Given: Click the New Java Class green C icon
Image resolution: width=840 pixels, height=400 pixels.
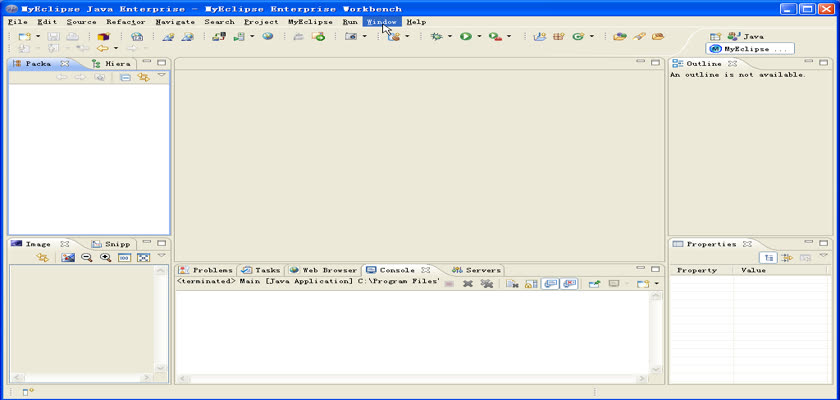Looking at the screenshot, I should [578, 36].
